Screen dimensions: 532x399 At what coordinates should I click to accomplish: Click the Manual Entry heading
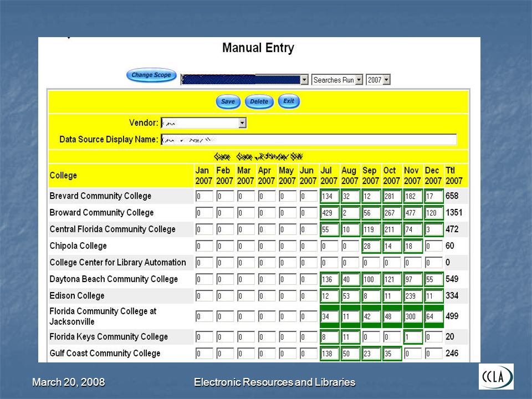click(258, 48)
